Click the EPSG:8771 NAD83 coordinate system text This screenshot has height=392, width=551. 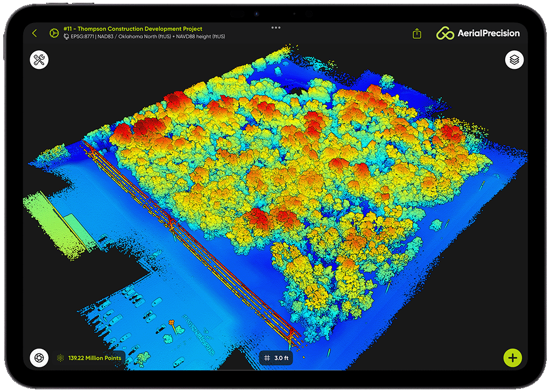pos(147,37)
